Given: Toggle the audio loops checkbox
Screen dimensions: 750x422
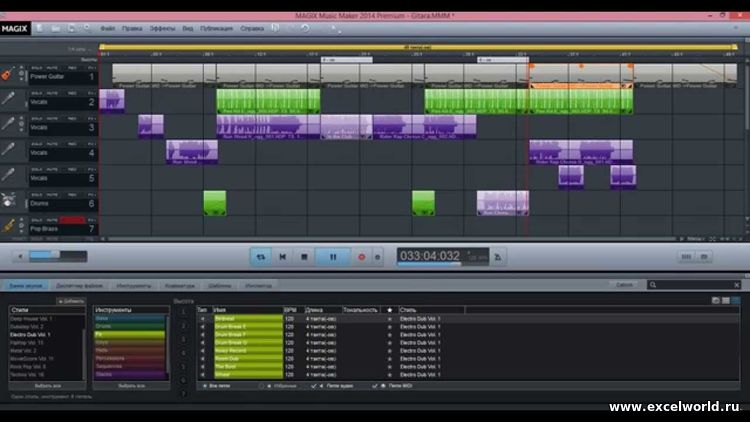Looking at the screenshot, I should 313,386.
